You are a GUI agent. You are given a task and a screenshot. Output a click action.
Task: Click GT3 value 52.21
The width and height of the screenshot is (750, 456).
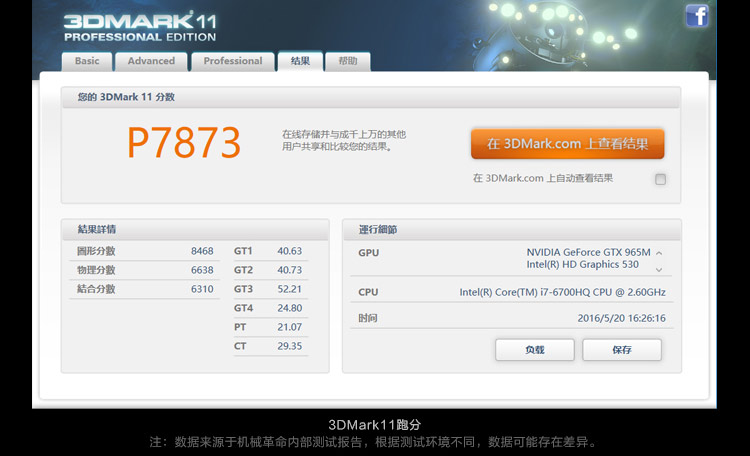289,289
